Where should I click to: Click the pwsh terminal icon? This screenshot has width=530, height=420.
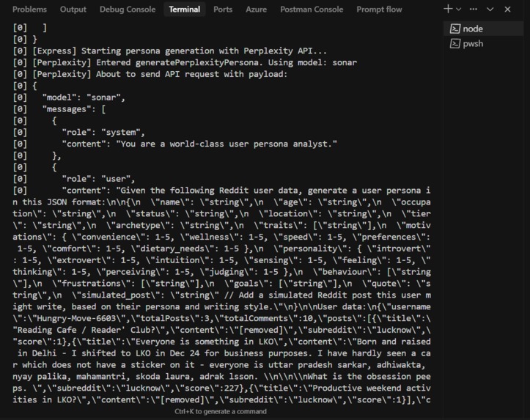[455, 43]
